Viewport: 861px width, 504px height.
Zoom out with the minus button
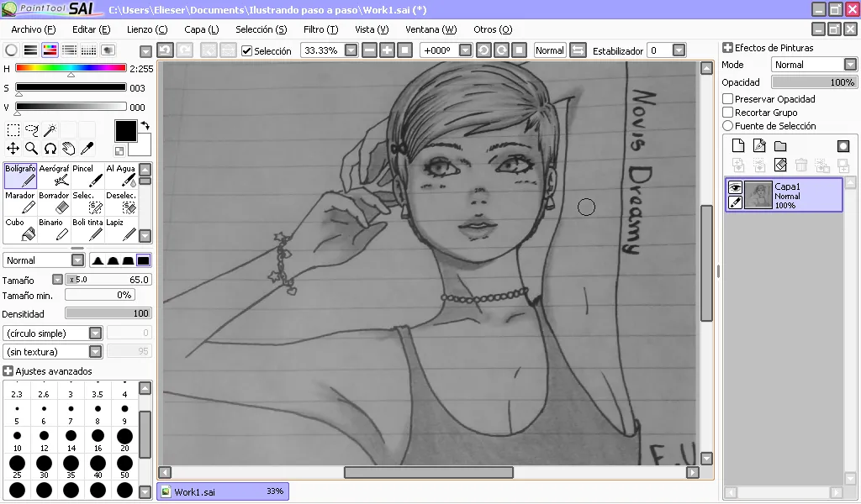pos(370,50)
